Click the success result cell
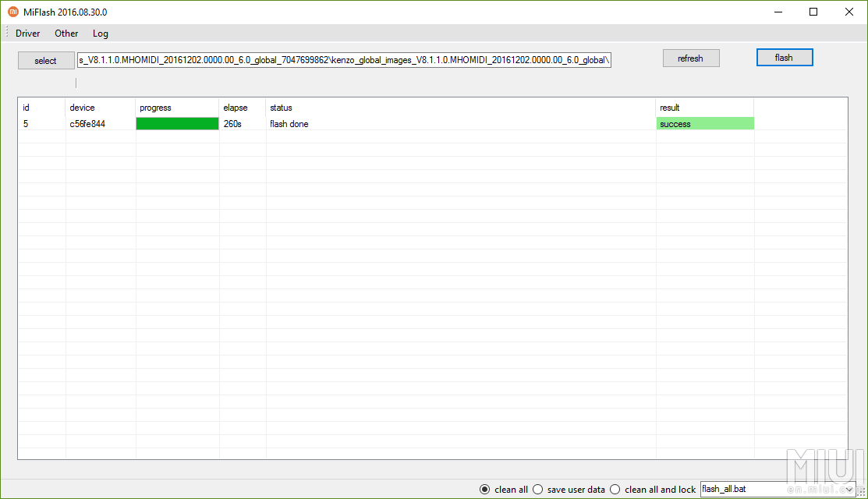Screen dimensions: 868x499 pos(705,124)
